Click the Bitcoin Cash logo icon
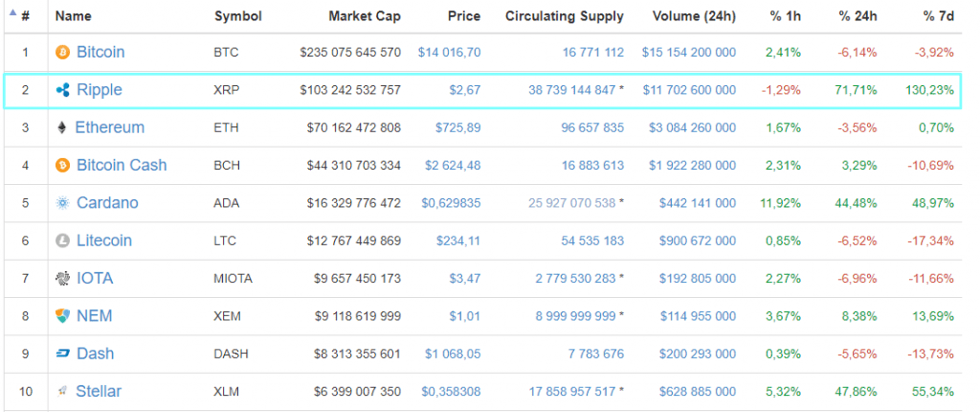The image size is (980, 412). pos(63,166)
